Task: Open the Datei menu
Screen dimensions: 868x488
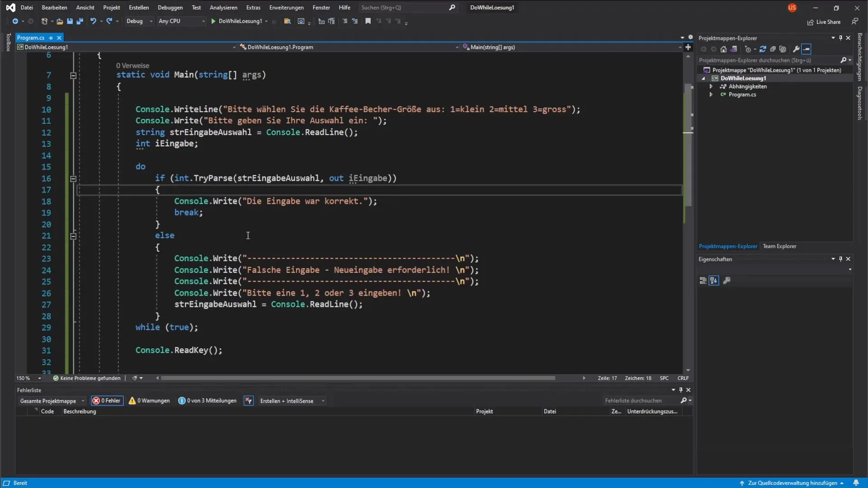Action: [27, 8]
